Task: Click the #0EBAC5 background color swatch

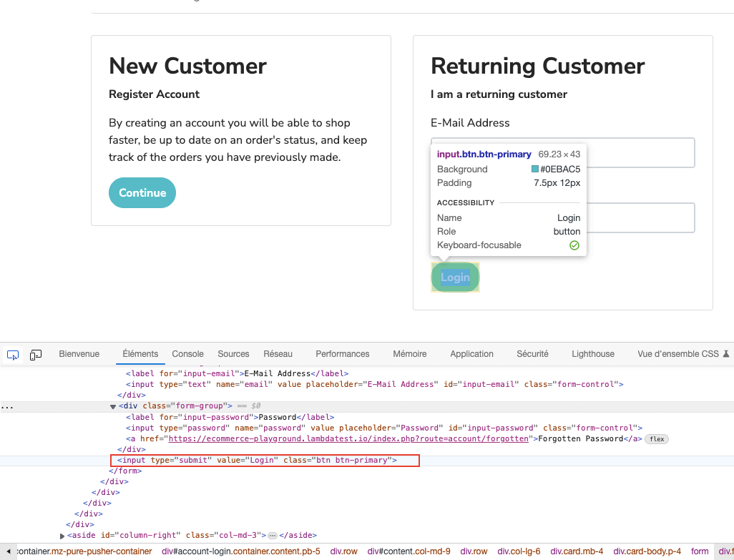Action: point(535,170)
